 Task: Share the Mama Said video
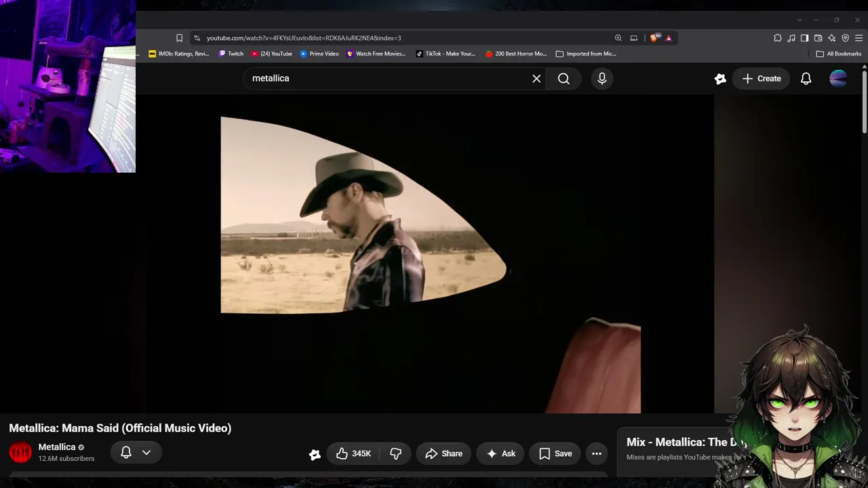(x=443, y=453)
